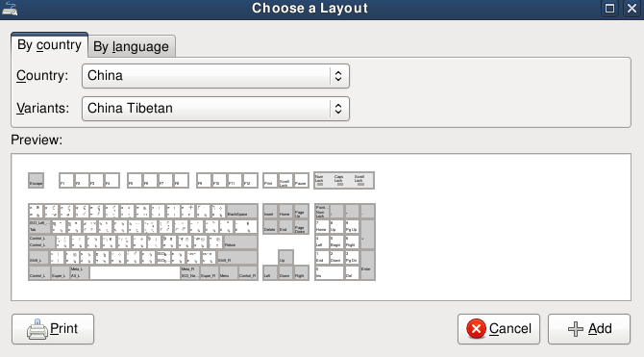Click the Return key in the preview
The width and height of the screenshot is (644, 357).
pyautogui.click(x=240, y=242)
